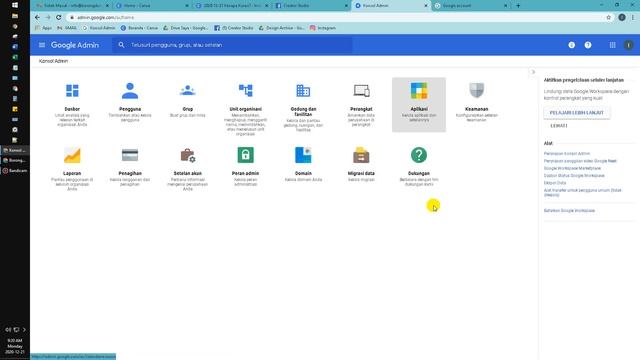Go back in Chrome

point(37,18)
